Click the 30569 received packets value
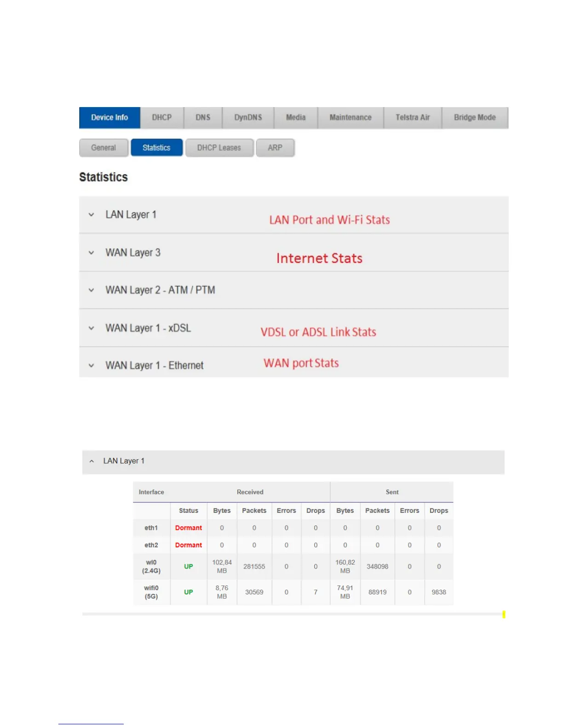Screen dimensions: 563x728 (x=254, y=592)
